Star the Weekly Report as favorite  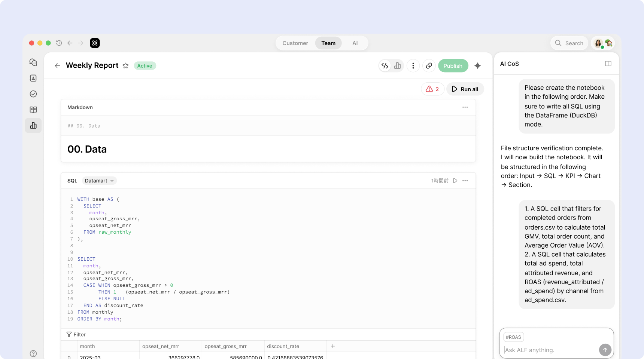[x=125, y=66]
